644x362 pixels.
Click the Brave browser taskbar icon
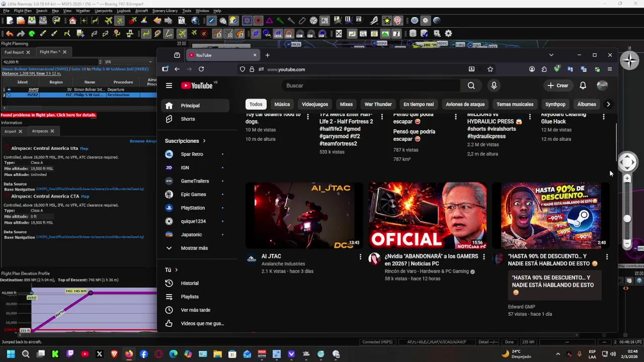114,354
